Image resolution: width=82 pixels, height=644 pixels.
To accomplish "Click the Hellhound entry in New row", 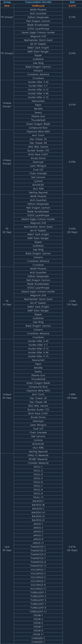I will (x=38, y=6).
